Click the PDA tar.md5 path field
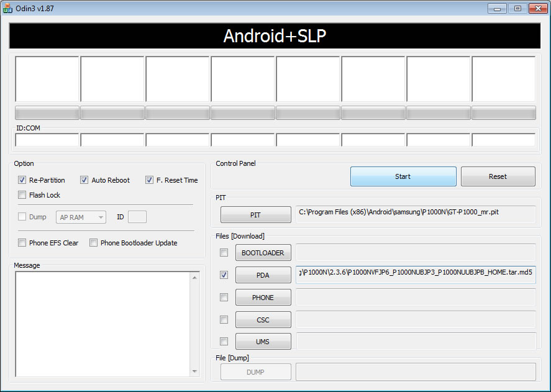The height and width of the screenshot is (392, 551). (x=416, y=275)
